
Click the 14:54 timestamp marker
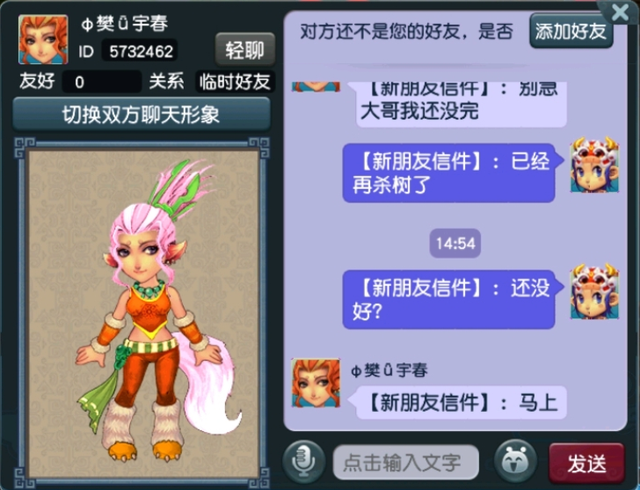(x=455, y=243)
